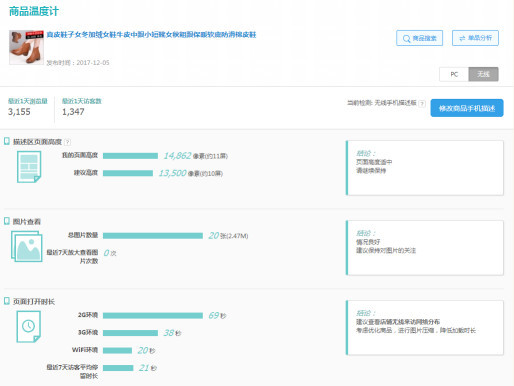This screenshot has height=386, width=514.
Task: Click the 页面打开时长 section heading
Action: coord(34,302)
